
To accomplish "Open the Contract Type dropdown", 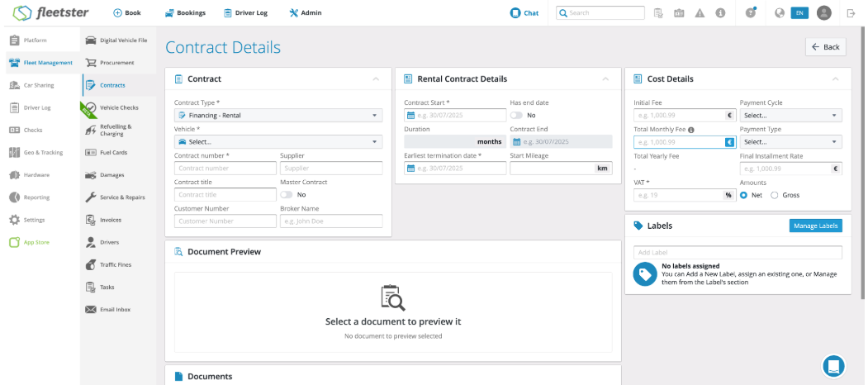I will click(278, 115).
